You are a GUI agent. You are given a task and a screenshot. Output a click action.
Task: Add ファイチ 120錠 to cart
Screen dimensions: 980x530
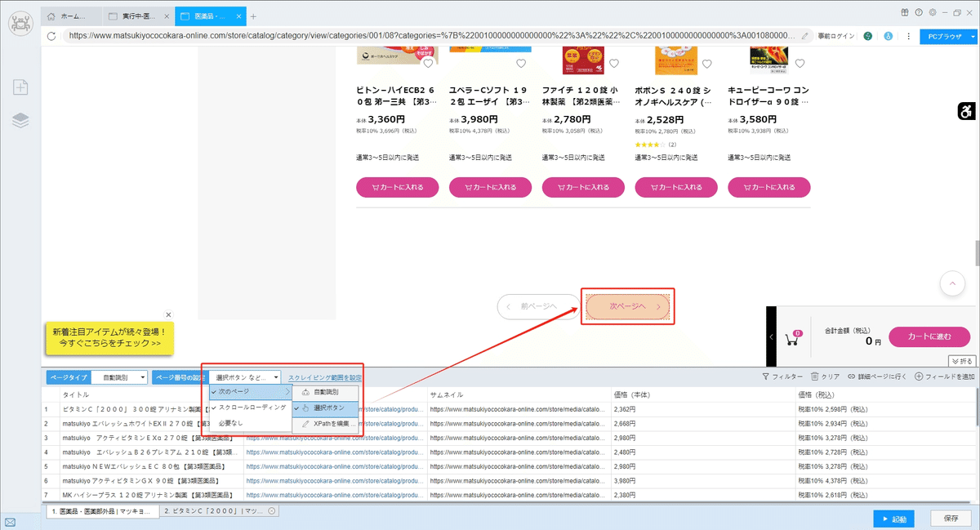point(584,187)
